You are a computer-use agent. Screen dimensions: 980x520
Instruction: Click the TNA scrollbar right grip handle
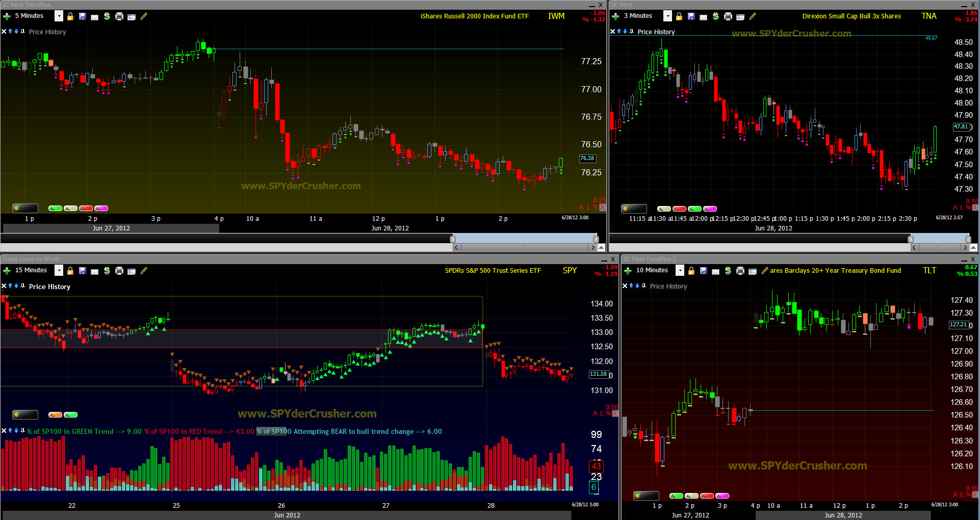[968, 239]
